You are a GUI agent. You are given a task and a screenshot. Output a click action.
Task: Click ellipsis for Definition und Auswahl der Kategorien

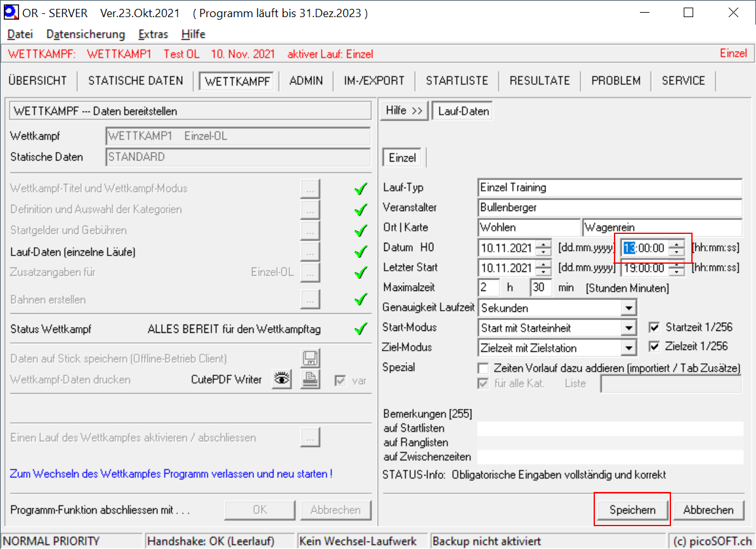[x=310, y=209]
